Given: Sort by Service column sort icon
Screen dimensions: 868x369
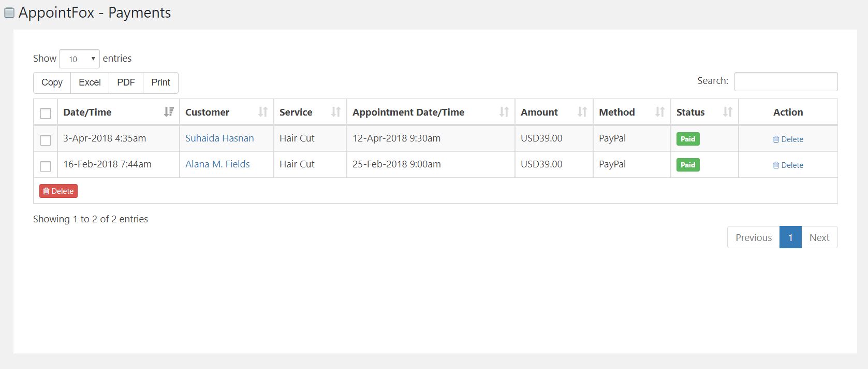Looking at the screenshot, I should 336,111.
